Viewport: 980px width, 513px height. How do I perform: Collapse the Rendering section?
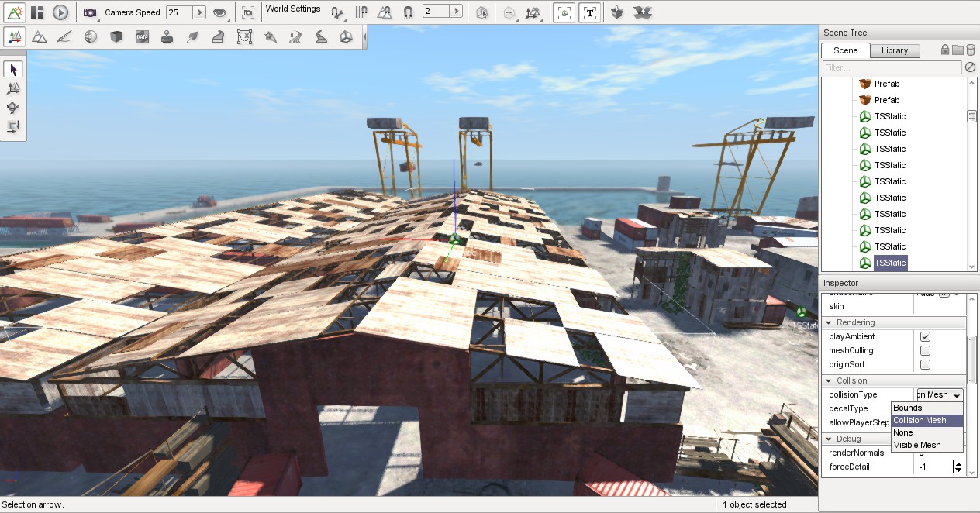coord(829,322)
